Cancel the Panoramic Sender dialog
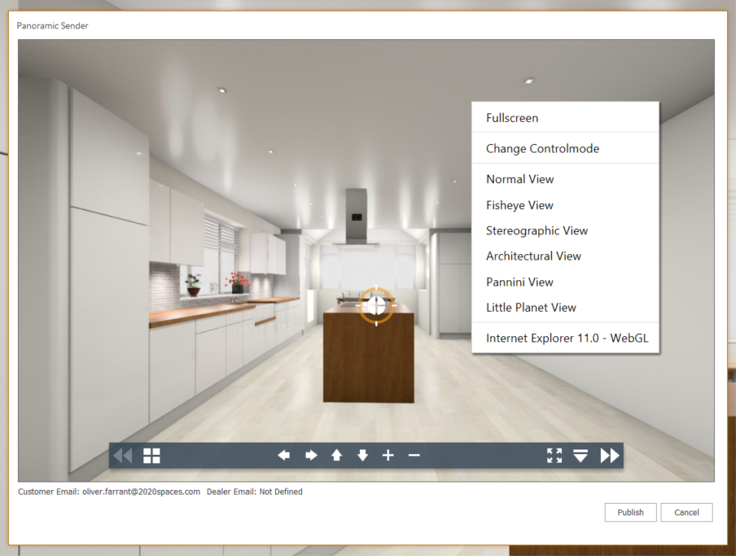The image size is (740, 560). pyautogui.click(x=686, y=512)
